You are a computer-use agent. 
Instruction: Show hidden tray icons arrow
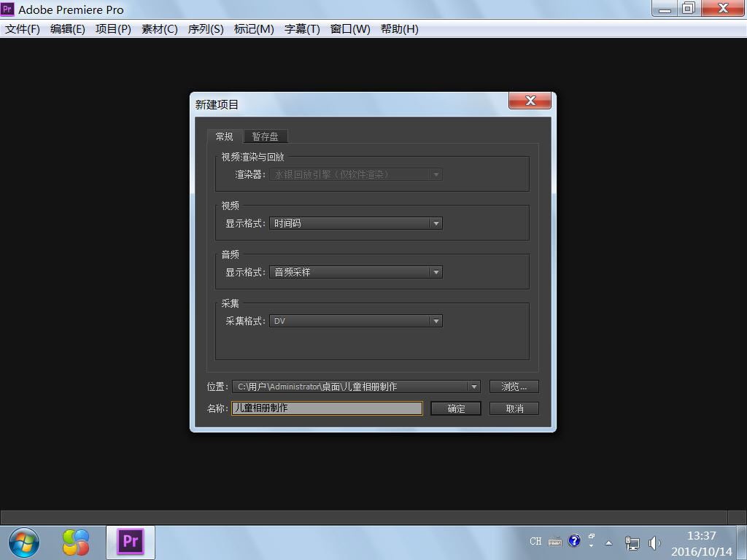[x=609, y=542]
